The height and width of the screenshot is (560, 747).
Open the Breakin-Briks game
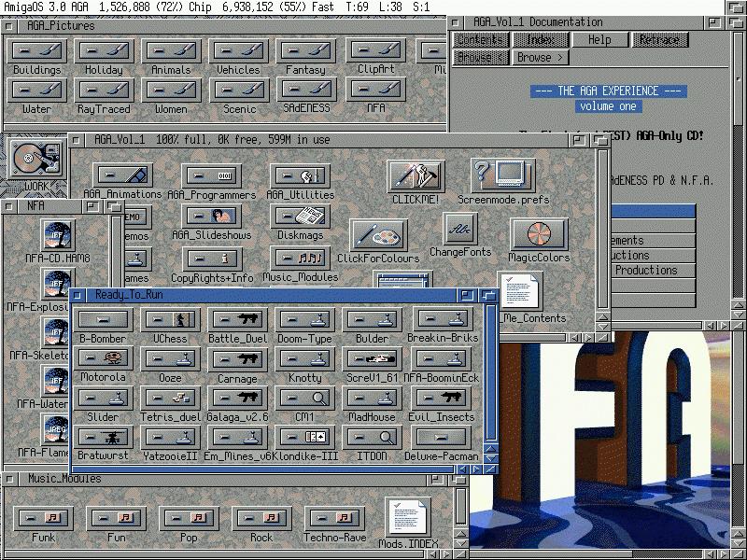pyautogui.click(x=443, y=319)
